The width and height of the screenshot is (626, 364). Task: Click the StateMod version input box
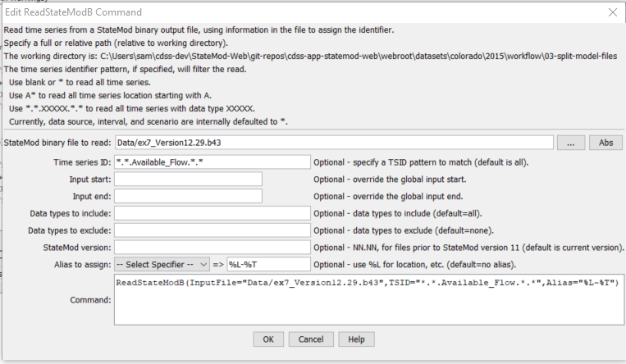click(x=212, y=247)
